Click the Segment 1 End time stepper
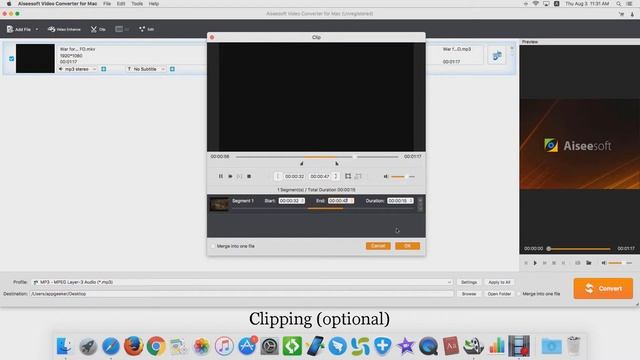 (x=351, y=201)
